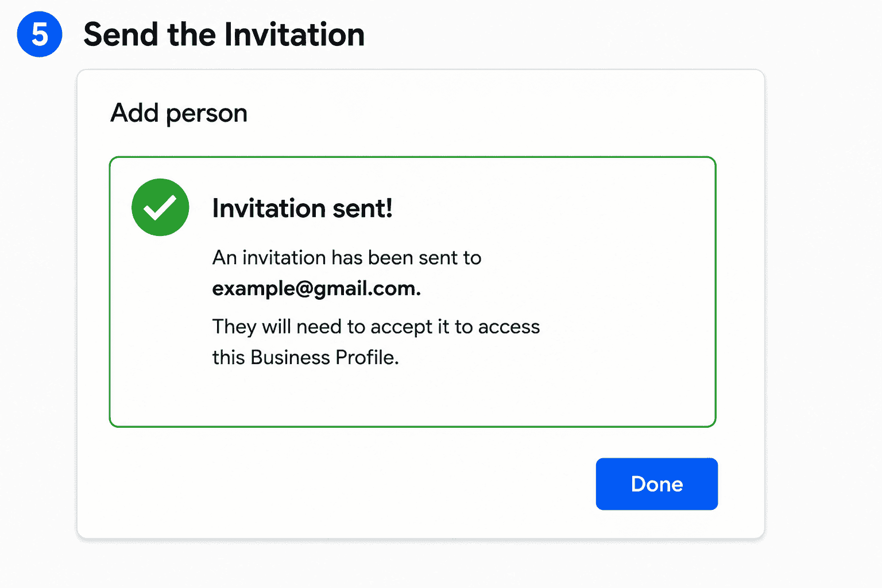
Task: Click the "this Business Profile." text line
Action: pyautogui.click(x=305, y=357)
